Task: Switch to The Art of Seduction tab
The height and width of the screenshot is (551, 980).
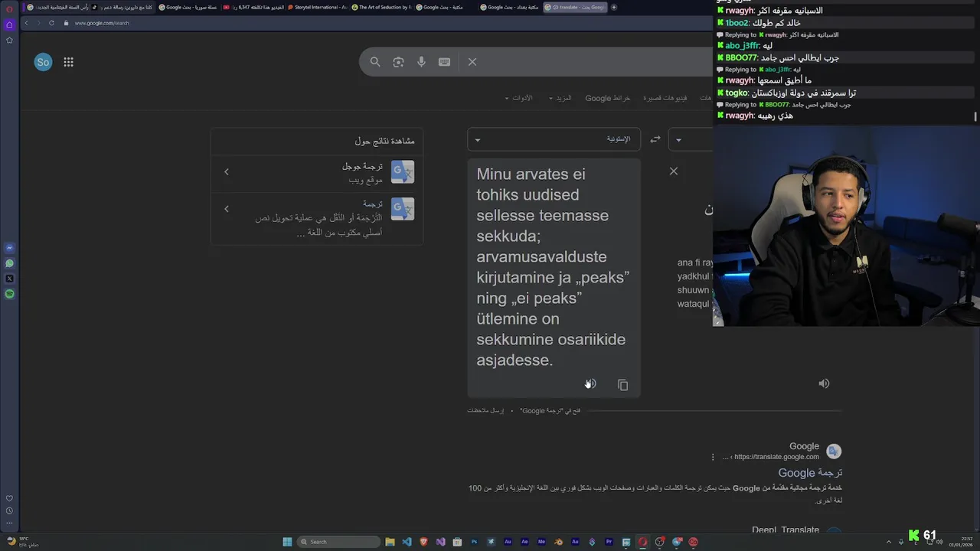Action: pyautogui.click(x=381, y=7)
